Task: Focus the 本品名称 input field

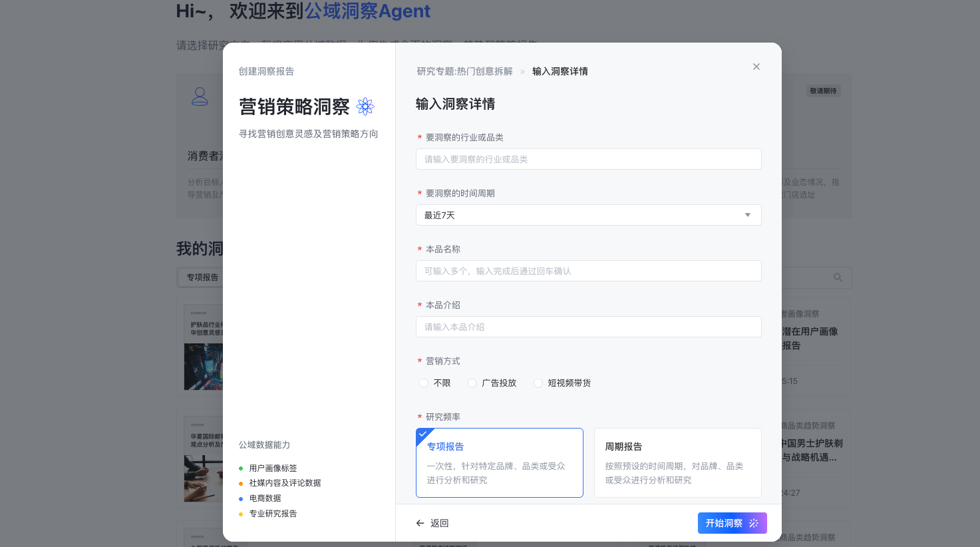Action: pyautogui.click(x=589, y=271)
